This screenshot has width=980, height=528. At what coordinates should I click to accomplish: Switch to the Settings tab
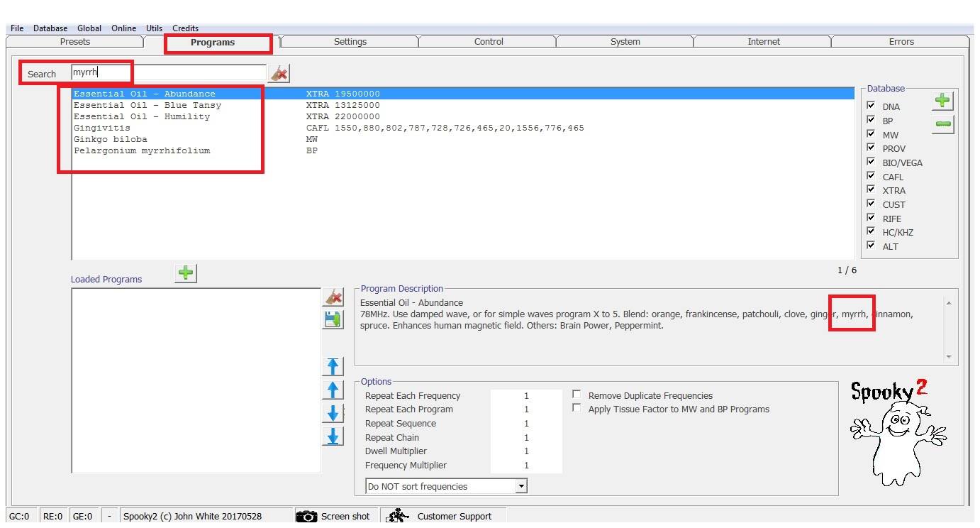pos(350,42)
